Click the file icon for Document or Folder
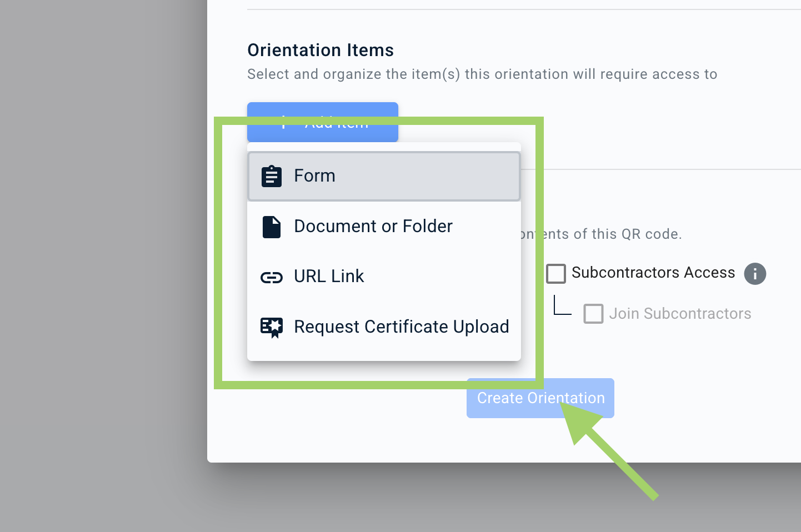Image resolution: width=801 pixels, height=532 pixels. (x=271, y=227)
